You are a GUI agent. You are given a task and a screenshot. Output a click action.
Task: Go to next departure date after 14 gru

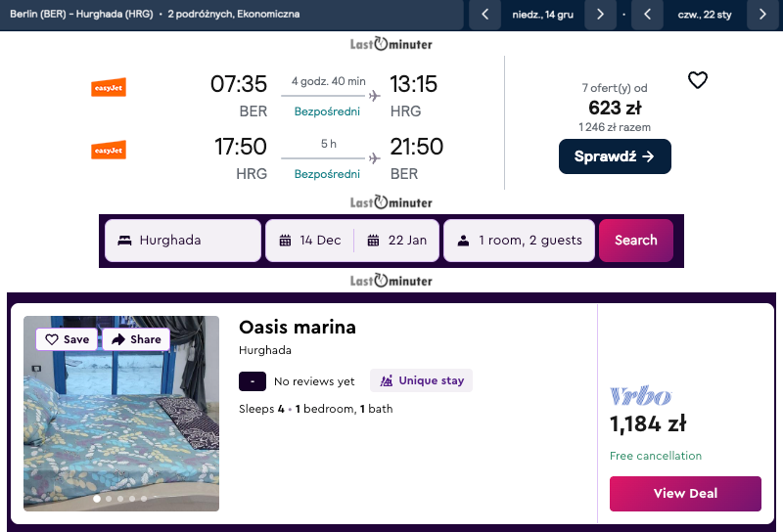coord(600,15)
